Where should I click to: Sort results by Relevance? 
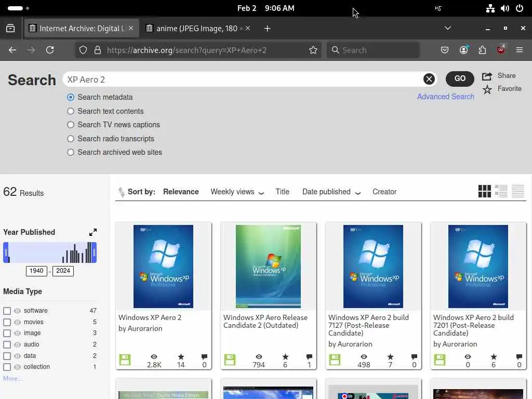[181, 192]
